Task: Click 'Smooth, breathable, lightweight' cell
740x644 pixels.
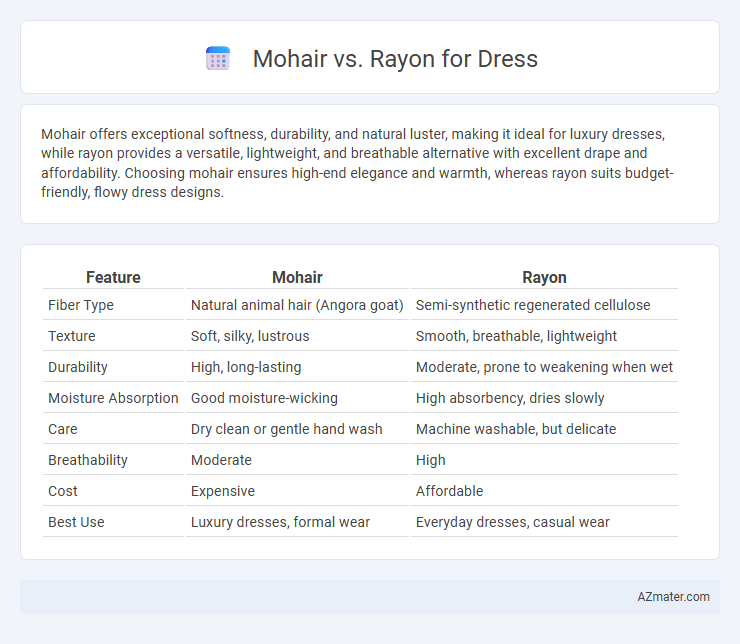Action: [x=516, y=336]
